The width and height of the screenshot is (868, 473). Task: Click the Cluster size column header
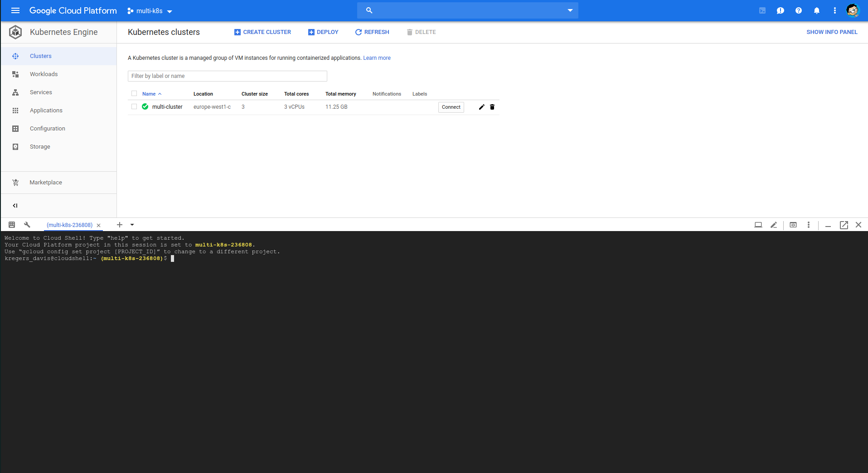click(255, 94)
